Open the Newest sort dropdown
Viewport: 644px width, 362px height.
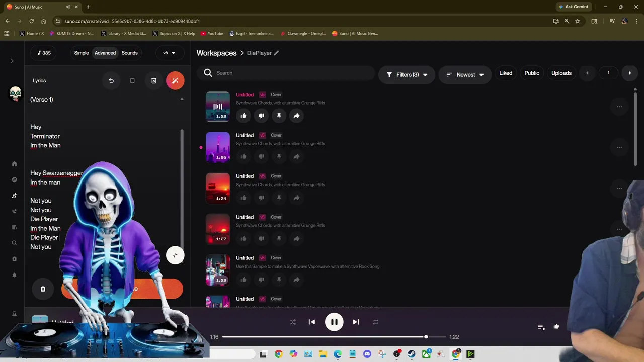[465, 75]
